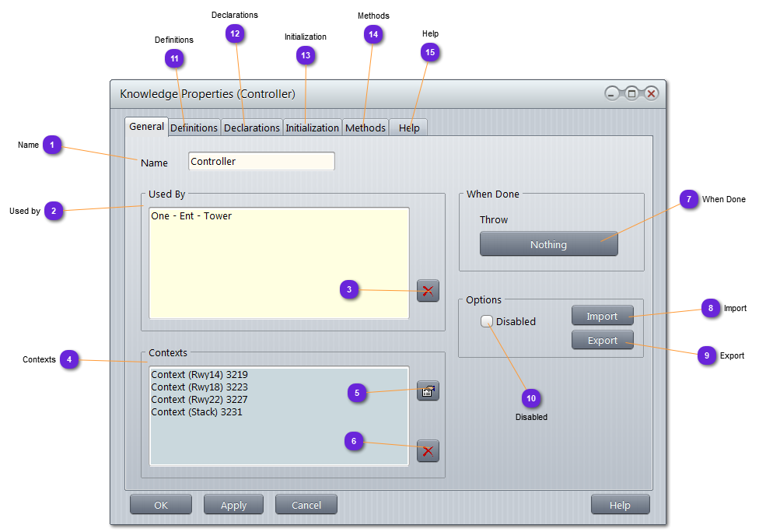Confirm with the OK button

[161, 505]
